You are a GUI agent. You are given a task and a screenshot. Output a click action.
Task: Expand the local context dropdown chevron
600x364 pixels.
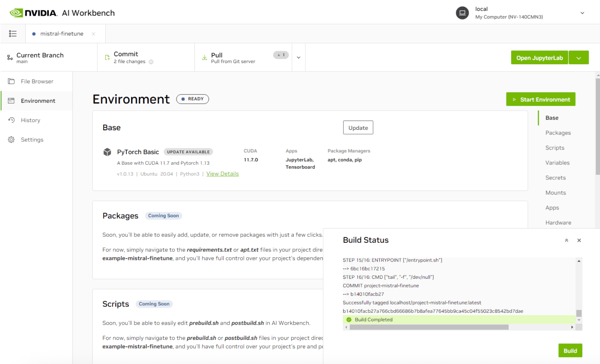click(582, 13)
